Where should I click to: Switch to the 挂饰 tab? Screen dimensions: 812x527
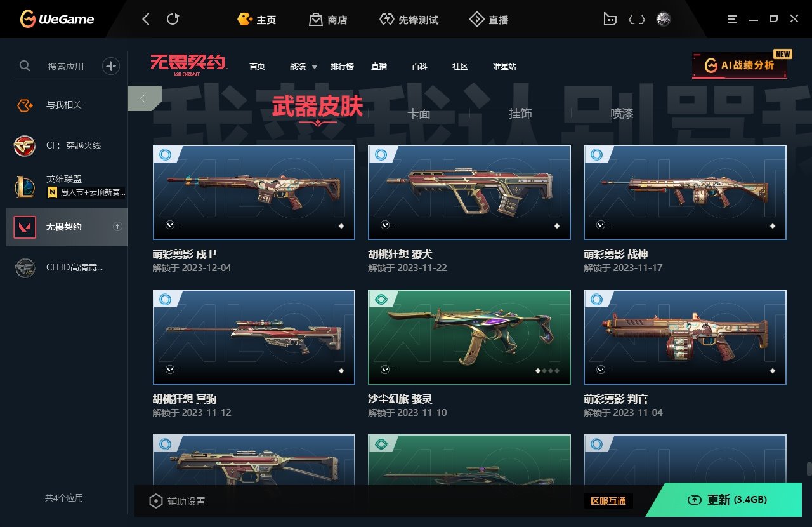(x=520, y=114)
